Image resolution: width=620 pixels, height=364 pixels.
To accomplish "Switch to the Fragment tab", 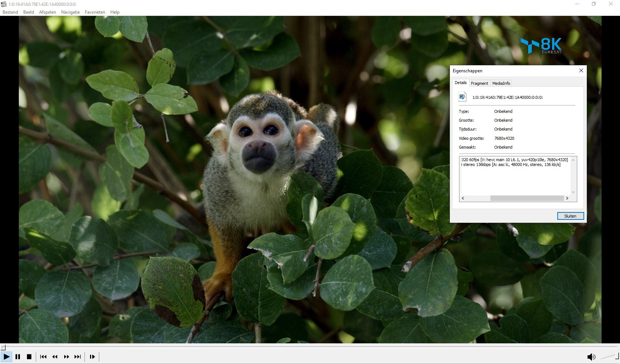I will click(479, 83).
